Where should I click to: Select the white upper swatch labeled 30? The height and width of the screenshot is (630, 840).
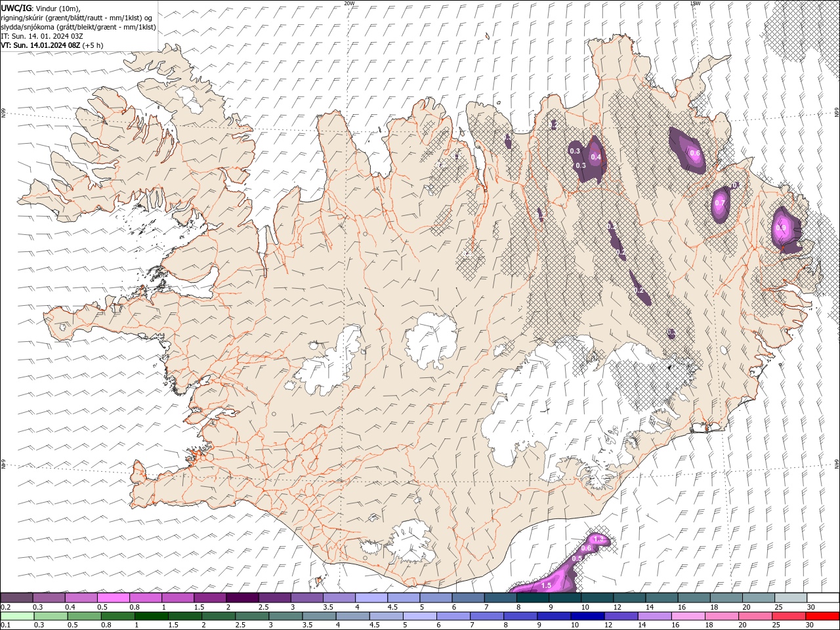823,597
